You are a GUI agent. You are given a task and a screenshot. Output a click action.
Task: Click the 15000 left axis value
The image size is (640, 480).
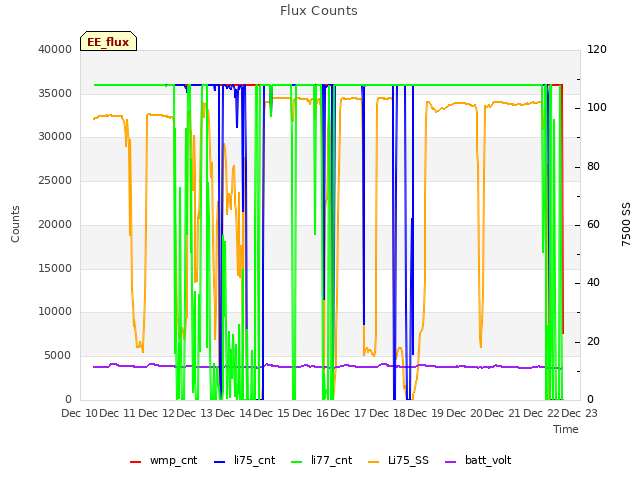55,268
